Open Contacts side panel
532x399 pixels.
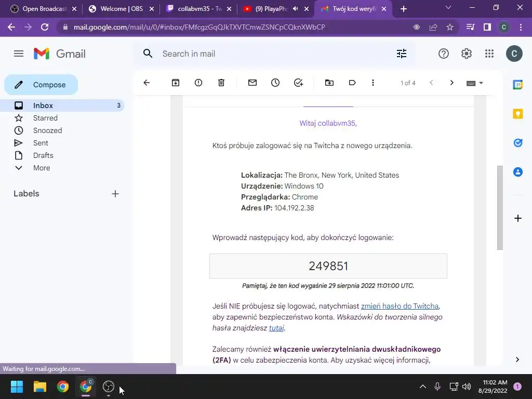(518, 172)
